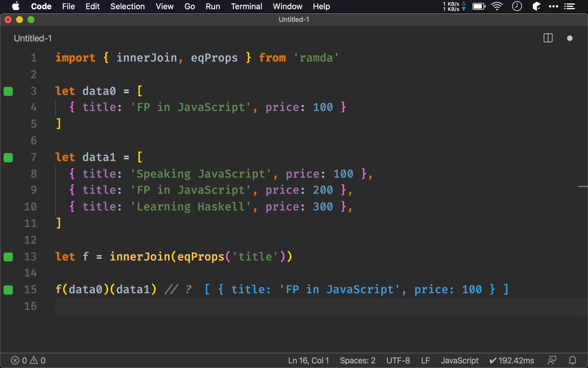Open notifications bell in status bar
The height and width of the screenshot is (368, 588).
pyautogui.click(x=572, y=361)
